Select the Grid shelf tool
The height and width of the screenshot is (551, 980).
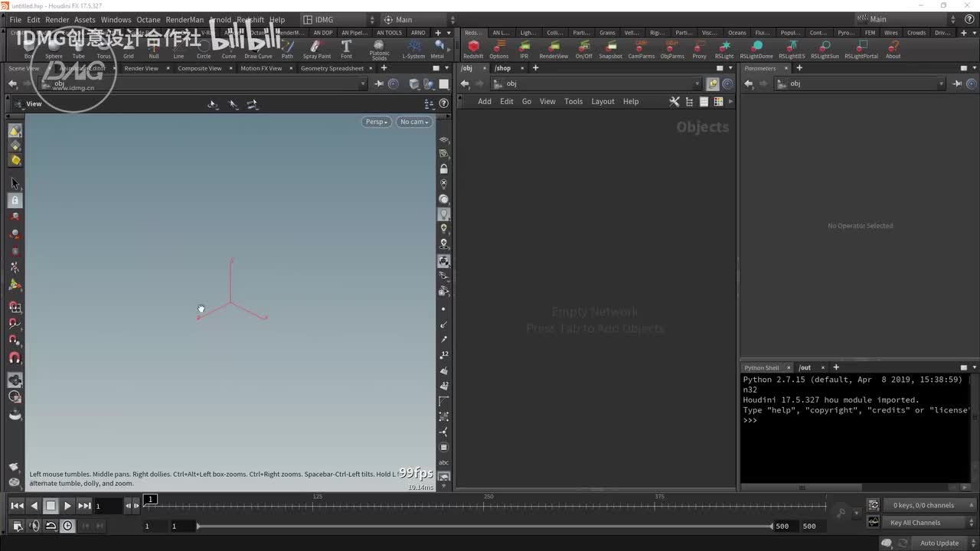click(x=129, y=50)
